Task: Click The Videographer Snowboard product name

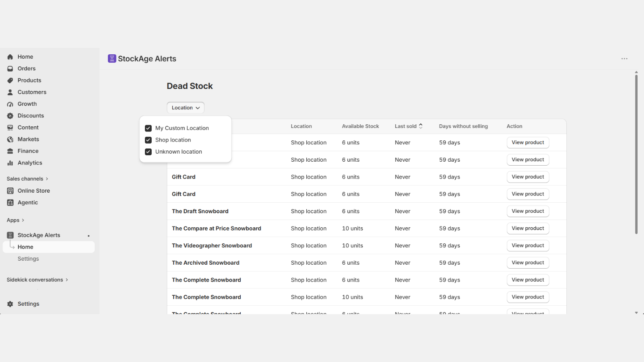Action: tap(212, 246)
